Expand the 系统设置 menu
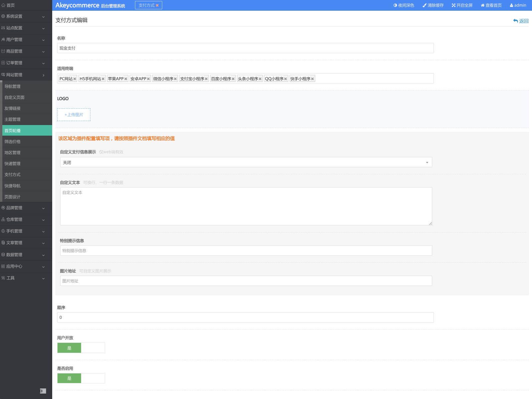The image size is (532, 399). [x=43, y=17]
